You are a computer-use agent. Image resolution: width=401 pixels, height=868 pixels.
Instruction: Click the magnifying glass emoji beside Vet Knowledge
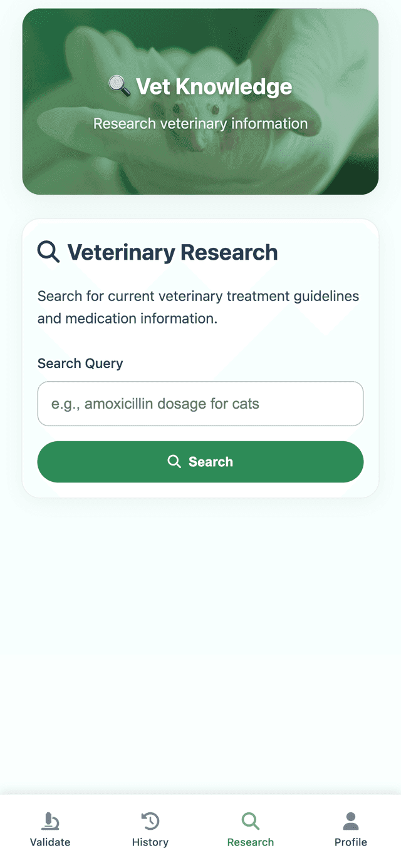pyautogui.click(x=119, y=86)
